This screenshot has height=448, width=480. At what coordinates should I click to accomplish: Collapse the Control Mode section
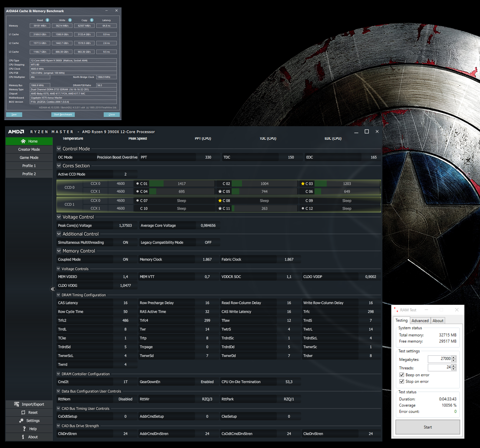click(x=59, y=149)
